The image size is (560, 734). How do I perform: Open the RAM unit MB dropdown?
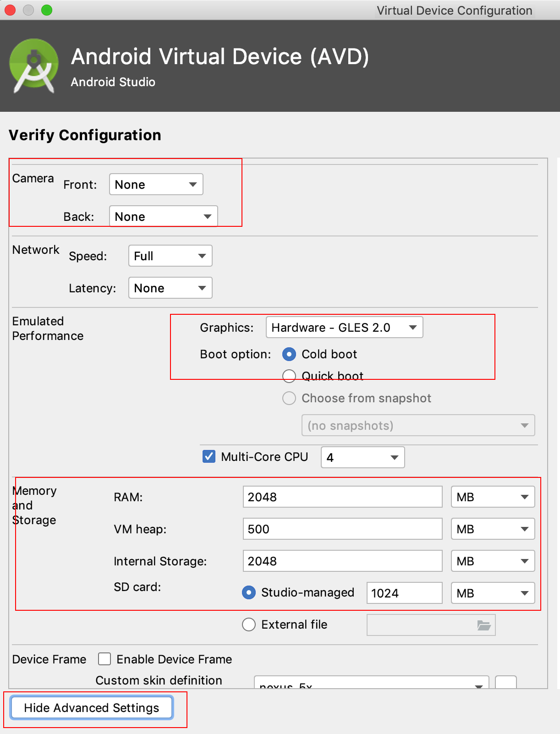pyautogui.click(x=493, y=497)
